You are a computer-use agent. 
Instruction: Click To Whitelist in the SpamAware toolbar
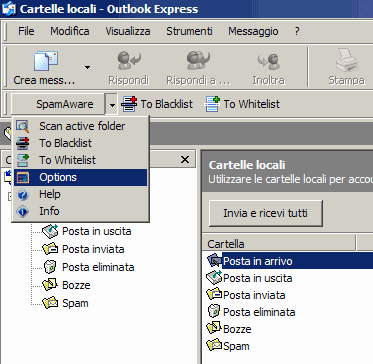(x=242, y=104)
